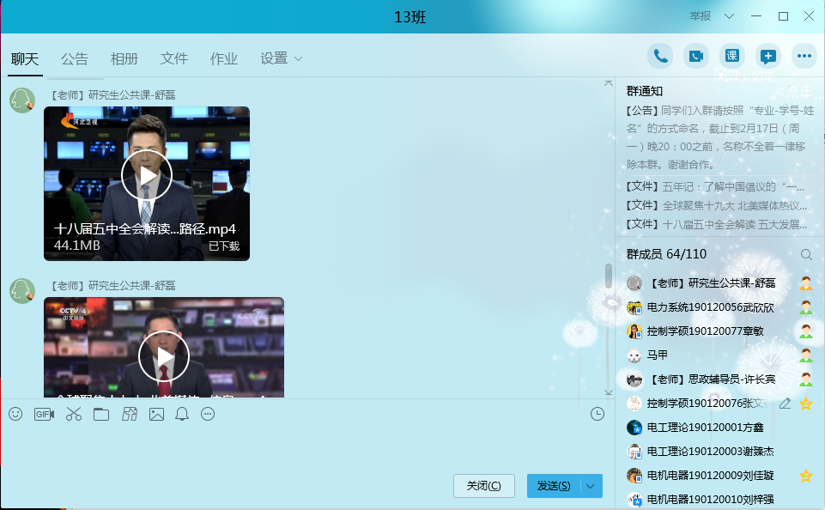Toggle the star beside 电机电器190120009刘佳璇
The width and height of the screenshot is (825, 510).
805,476
